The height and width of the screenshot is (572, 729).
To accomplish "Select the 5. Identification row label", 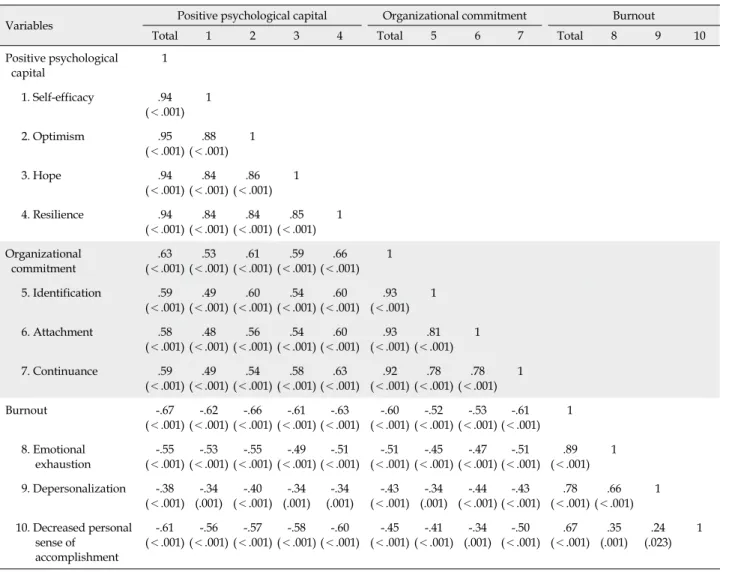I will click(x=61, y=293).
